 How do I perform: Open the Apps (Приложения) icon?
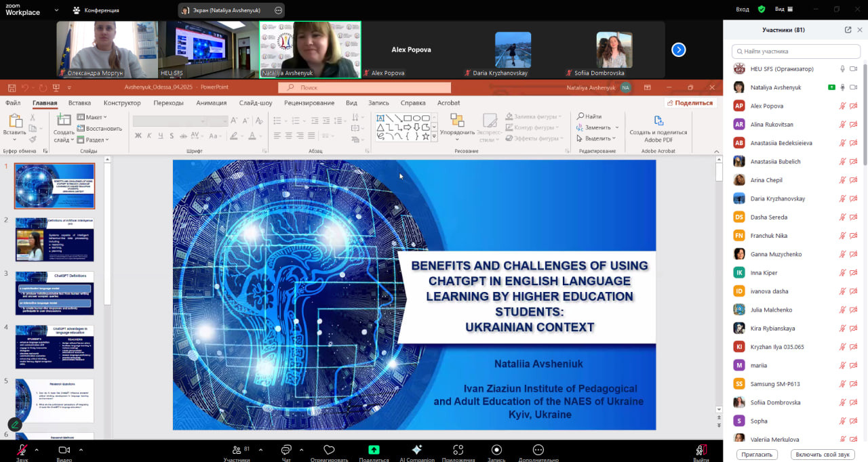pyautogui.click(x=458, y=450)
